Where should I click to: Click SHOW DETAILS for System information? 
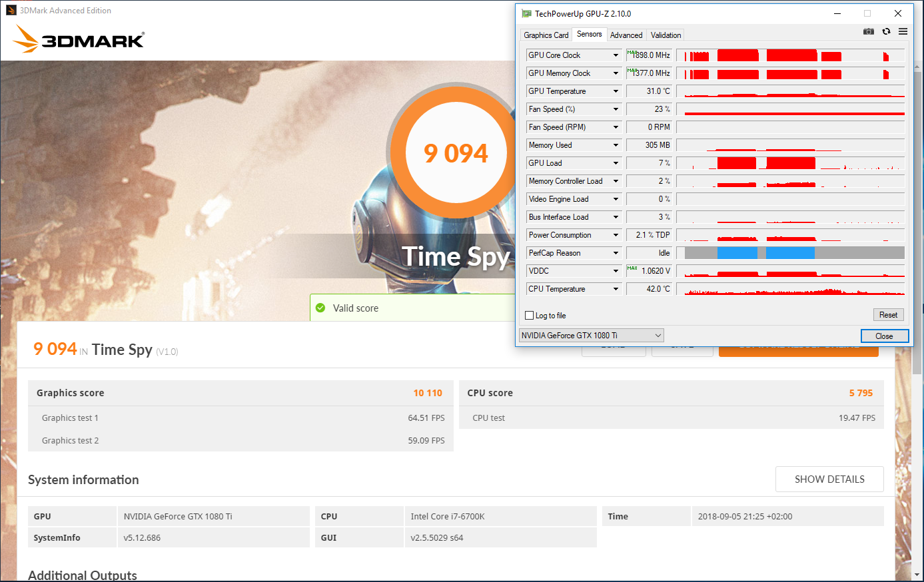click(x=829, y=479)
